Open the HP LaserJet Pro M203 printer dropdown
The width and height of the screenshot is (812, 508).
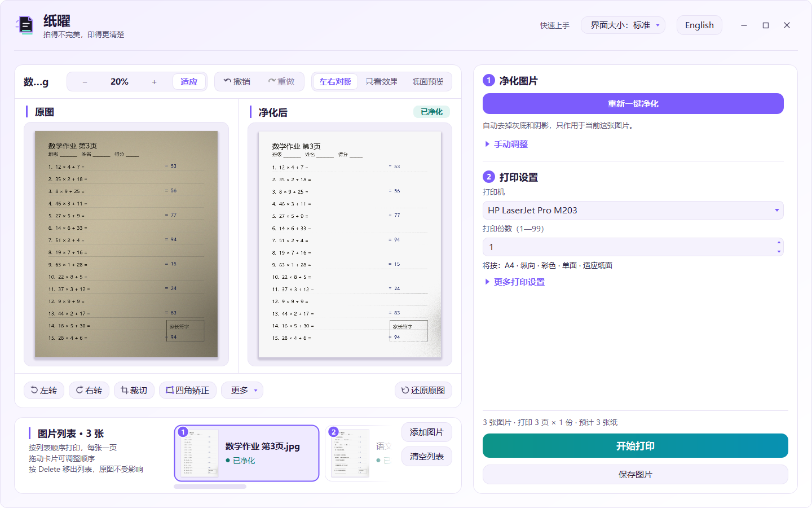(x=633, y=211)
